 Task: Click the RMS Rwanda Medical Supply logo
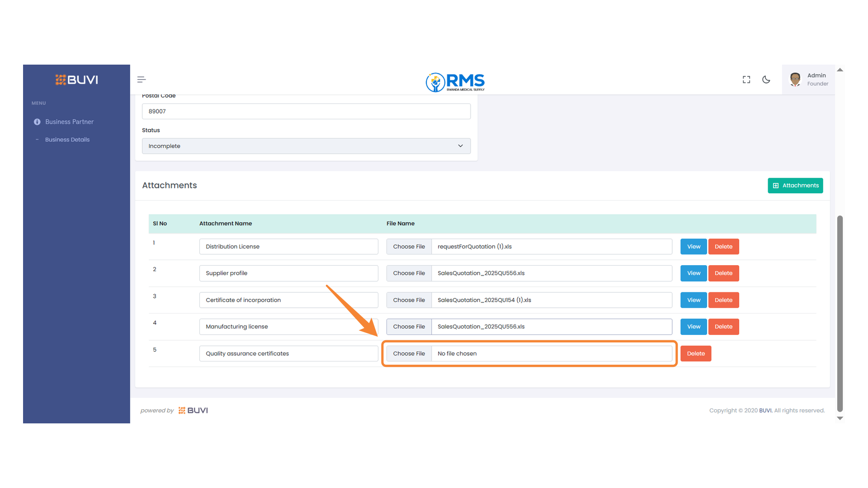454,82
